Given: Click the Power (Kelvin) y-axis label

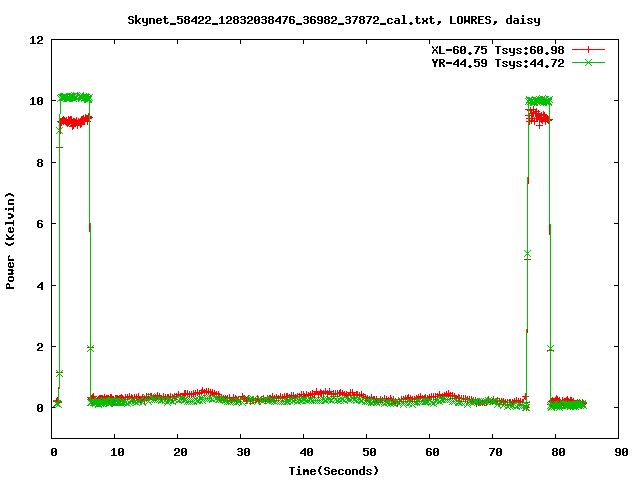Looking at the screenshot, I should point(10,241).
